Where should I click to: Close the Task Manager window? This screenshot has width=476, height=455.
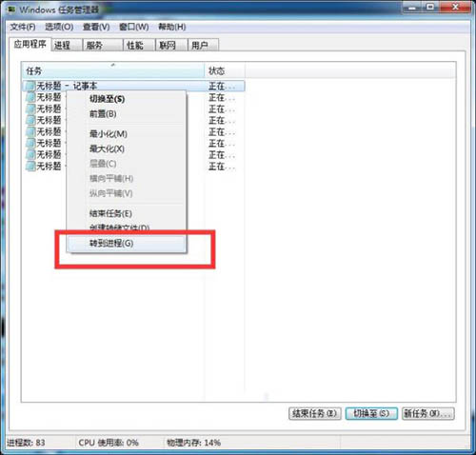pyautogui.click(x=455, y=7)
